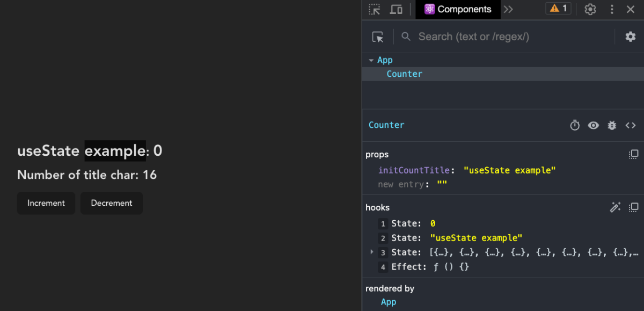The height and width of the screenshot is (311, 644).
Task: Click the eye icon to inspect Counter's DOM
Action: [593, 125]
